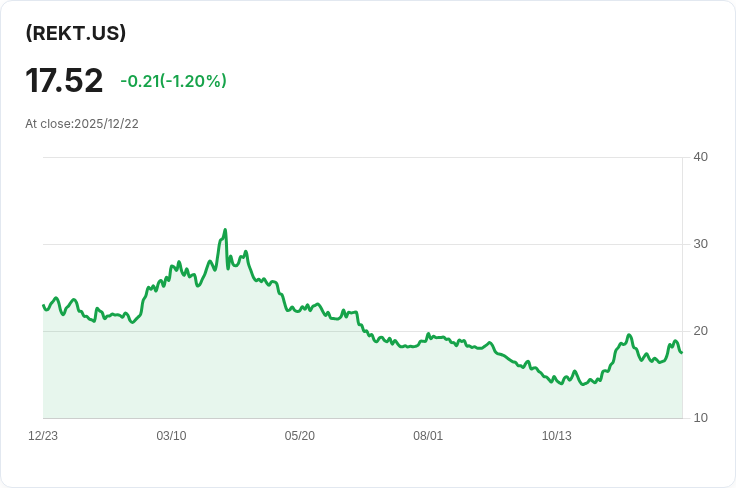
Task: Click the 10 y-axis price label
Action: tap(700, 418)
